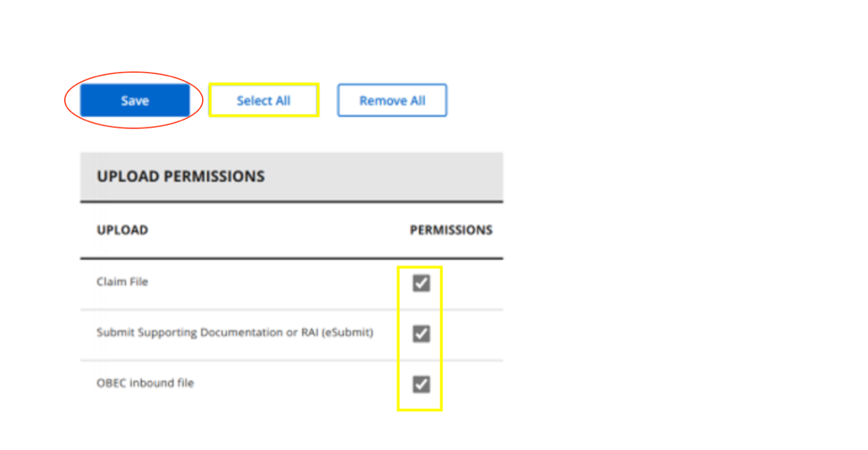Grant all upload permissions with Select All

click(x=263, y=101)
